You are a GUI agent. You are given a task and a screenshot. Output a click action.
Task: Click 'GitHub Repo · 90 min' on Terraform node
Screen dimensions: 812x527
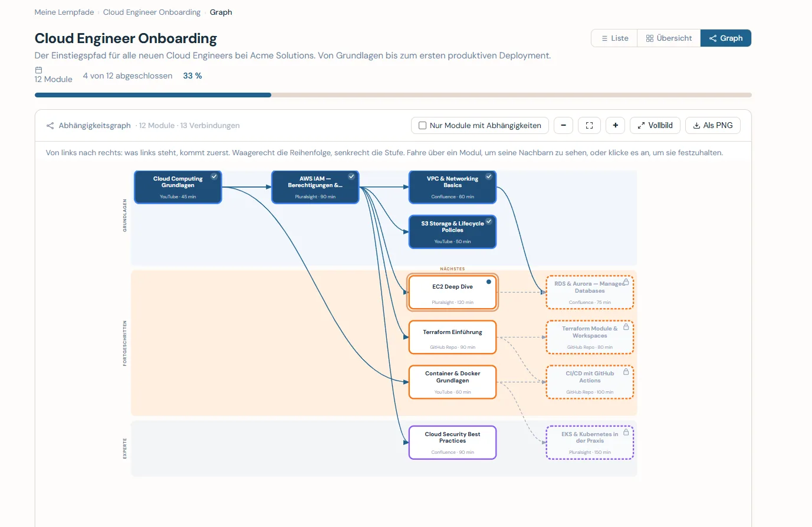click(452, 347)
